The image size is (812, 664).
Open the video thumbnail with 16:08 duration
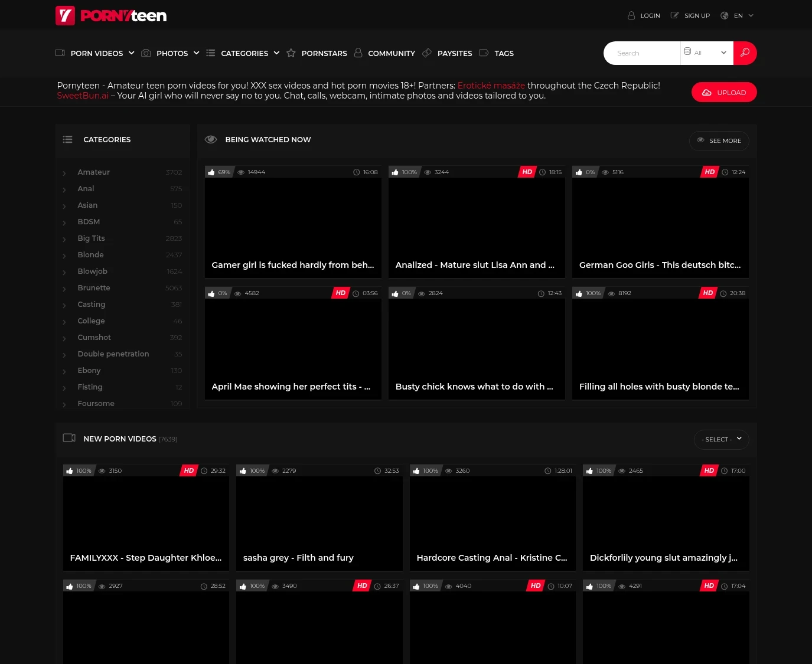(293, 222)
